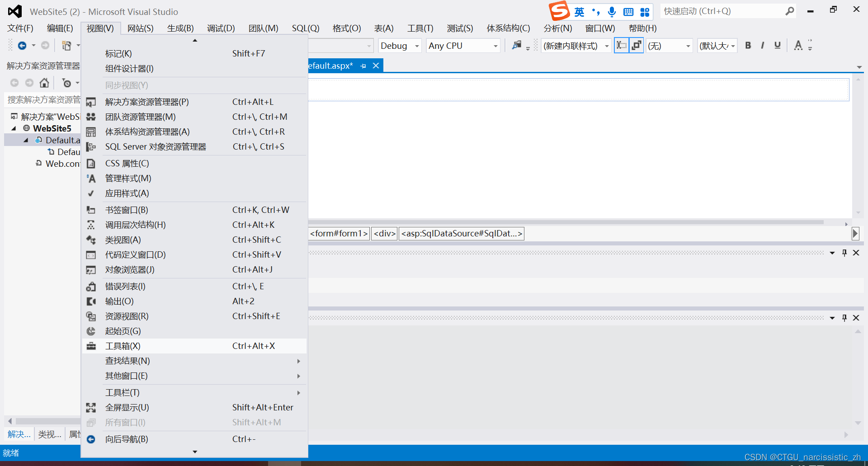Click the 快速启动 search input field
The width and height of the screenshot is (868, 466).
(722, 11)
